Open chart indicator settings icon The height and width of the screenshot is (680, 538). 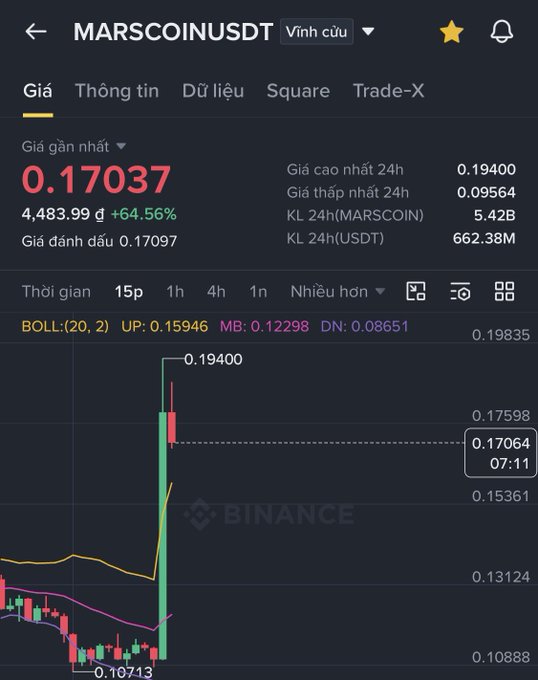(x=460, y=291)
